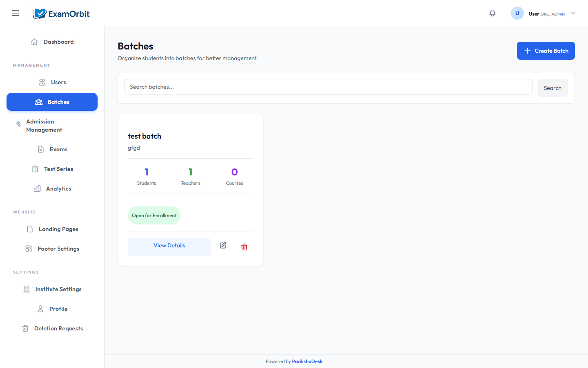Viewport: 588px width, 368px height.
Task: Click the Open for Enrollment badge
Action: tap(154, 215)
